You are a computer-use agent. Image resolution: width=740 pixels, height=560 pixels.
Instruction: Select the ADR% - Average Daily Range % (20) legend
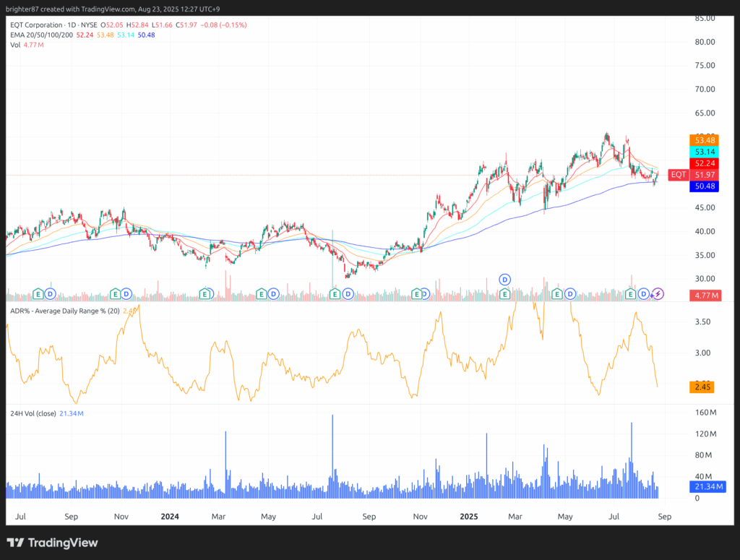coord(64,311)
